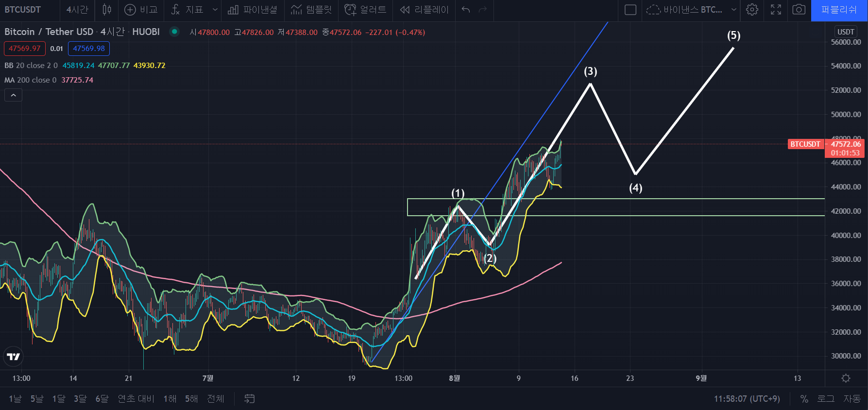
Task: Set the date range to 연초 대비
Action: (136, 399)
